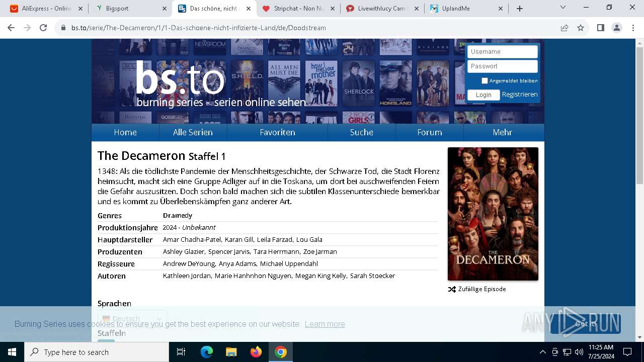This screenshot has height=362, width=644.
Task: Open the Deutsch language dropdown
Action: click(132, 319)
